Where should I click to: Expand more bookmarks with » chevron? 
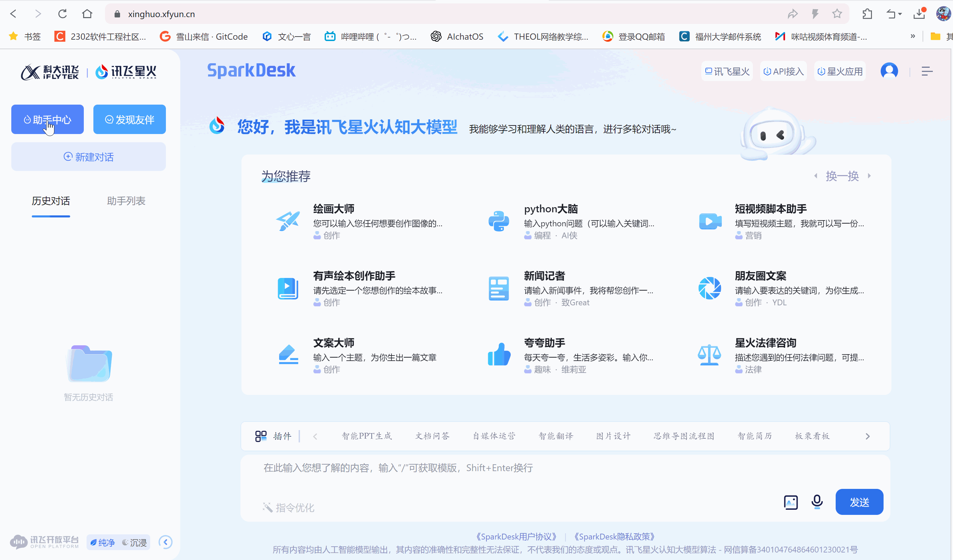pyautogui.click(x=913, y=36)
